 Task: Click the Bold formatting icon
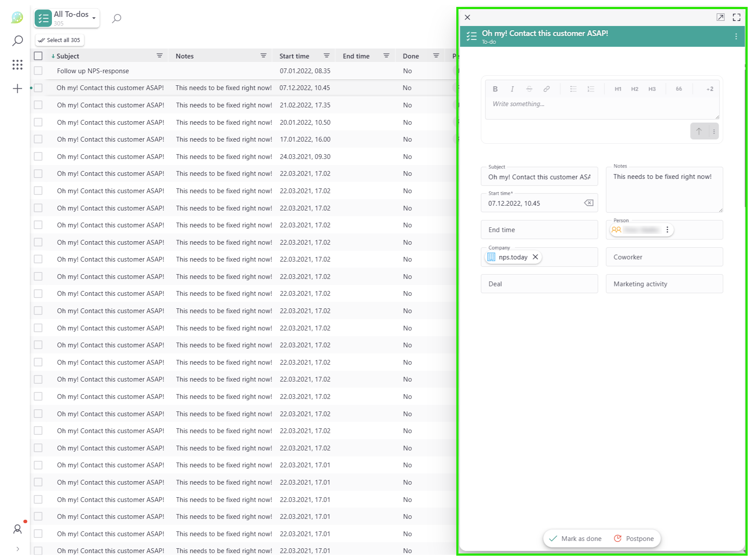[495, 89]
